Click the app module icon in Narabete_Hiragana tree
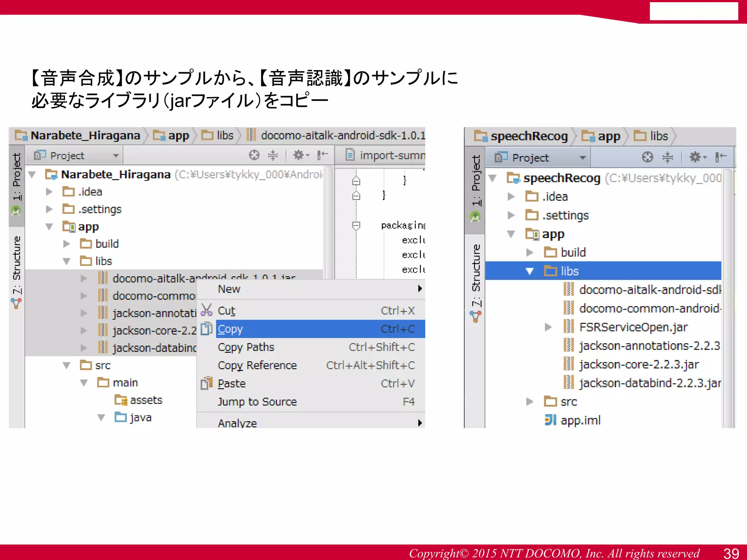The width and height of the screenshot is (747, 560). 69,226
